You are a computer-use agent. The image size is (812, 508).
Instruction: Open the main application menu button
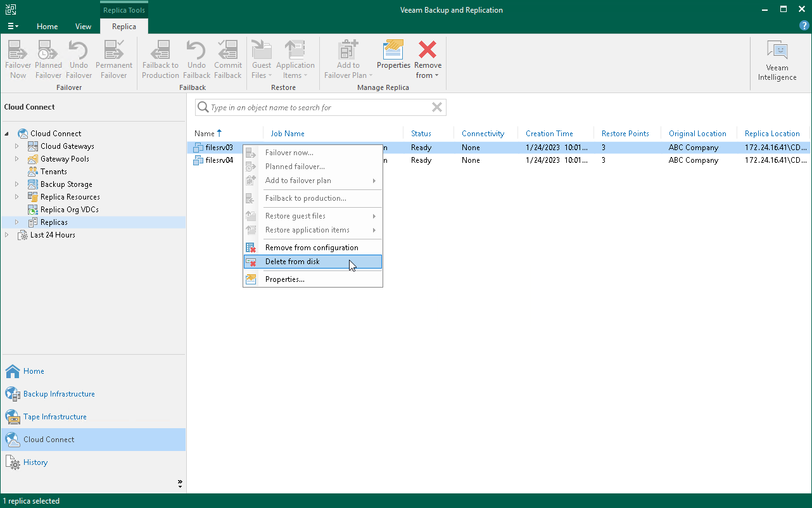[13, 27]
